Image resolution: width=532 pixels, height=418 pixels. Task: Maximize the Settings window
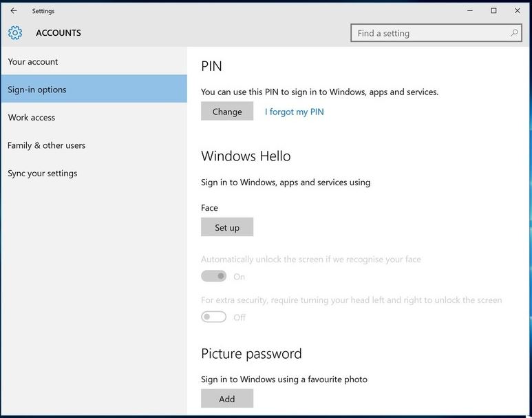(x=493, y=11)
